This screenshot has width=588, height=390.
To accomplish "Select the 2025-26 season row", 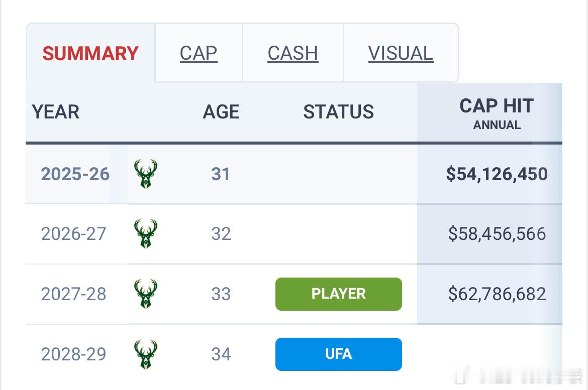I will tap(294, 174).
